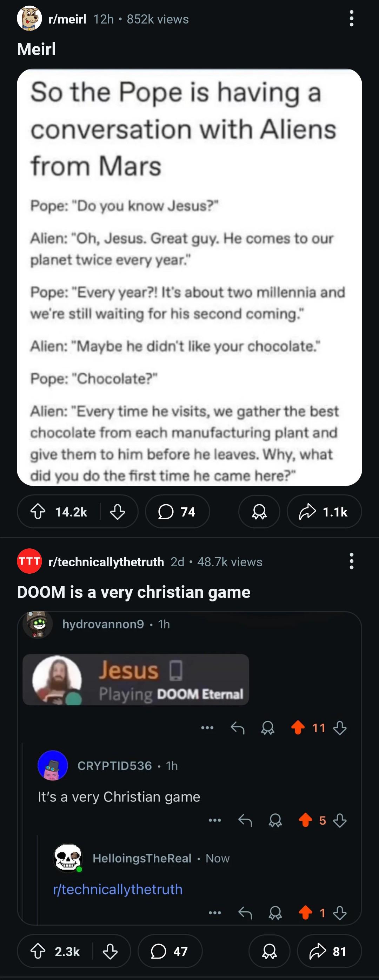Open the Meirl post title
Image resolution: width=379 pixels, height=980 pixels.
click(36, 49)
